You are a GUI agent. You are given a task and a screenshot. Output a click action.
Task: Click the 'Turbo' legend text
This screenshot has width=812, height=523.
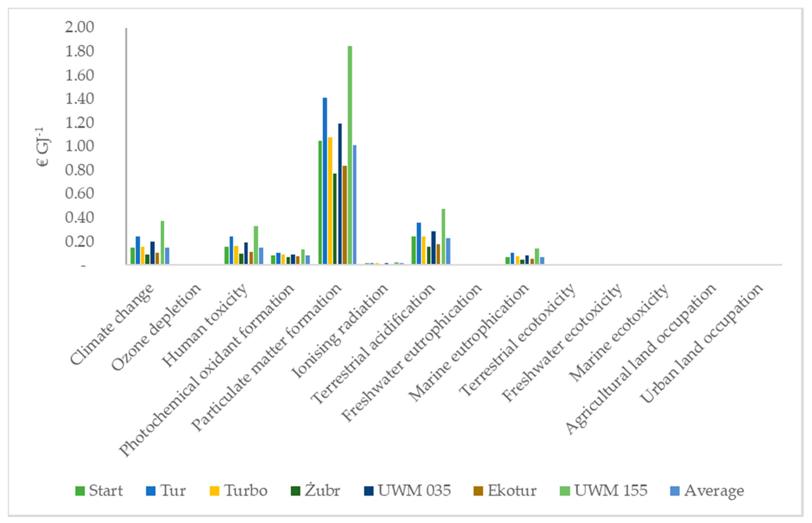tap(246, 491)
